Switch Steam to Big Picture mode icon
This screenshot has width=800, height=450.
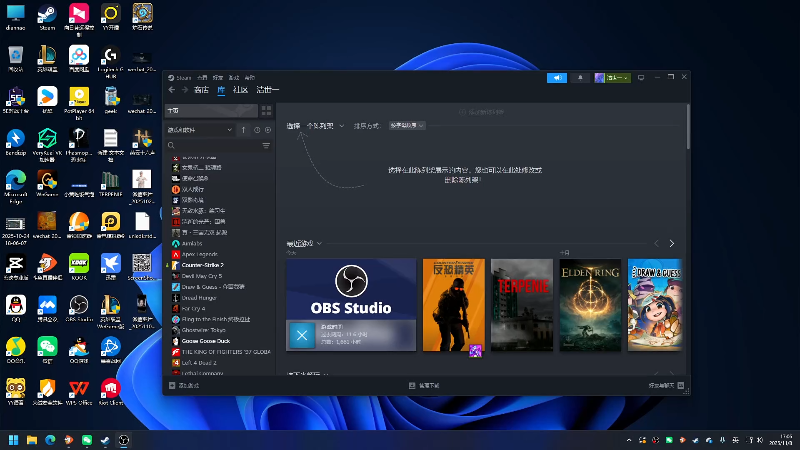pyautogui.click(x=641, y=78)
